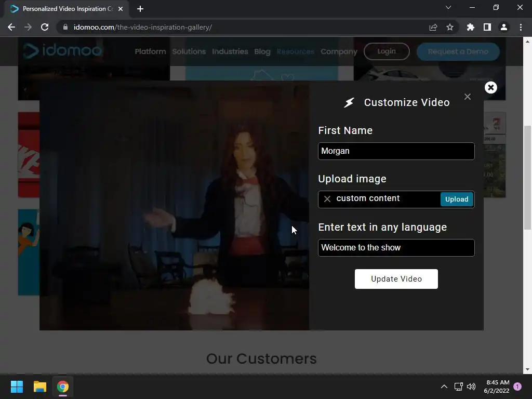Image resolution: width=532 pixels, height=399 pixels.
Task: Open the Blog link
Action: [x=262, y=51]
